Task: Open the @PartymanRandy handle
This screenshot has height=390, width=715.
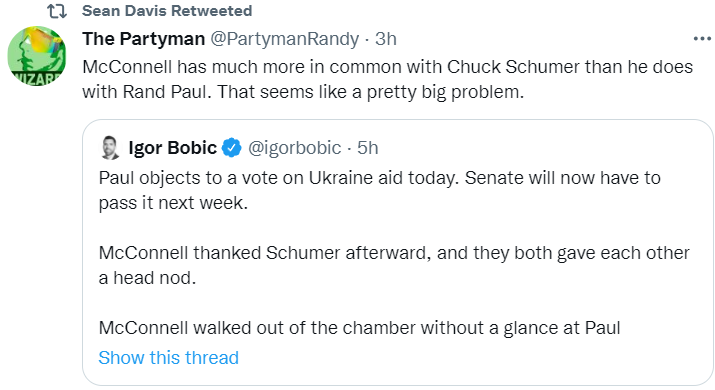Action: [x=285, y=39]
